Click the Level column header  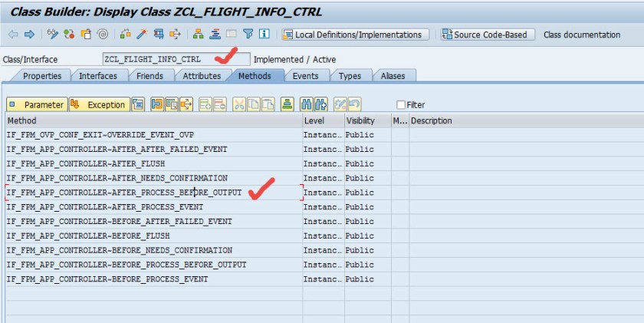point(324,120)
